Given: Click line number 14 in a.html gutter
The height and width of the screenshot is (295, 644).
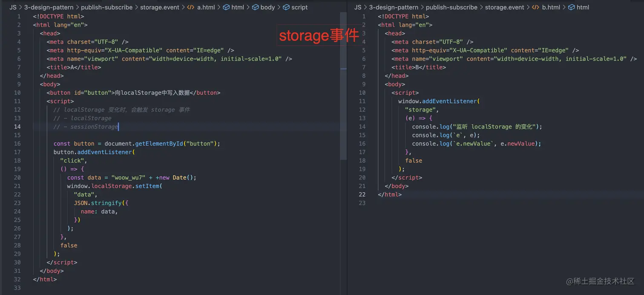Looking at the screenshot, I should (x=17, y=126).
